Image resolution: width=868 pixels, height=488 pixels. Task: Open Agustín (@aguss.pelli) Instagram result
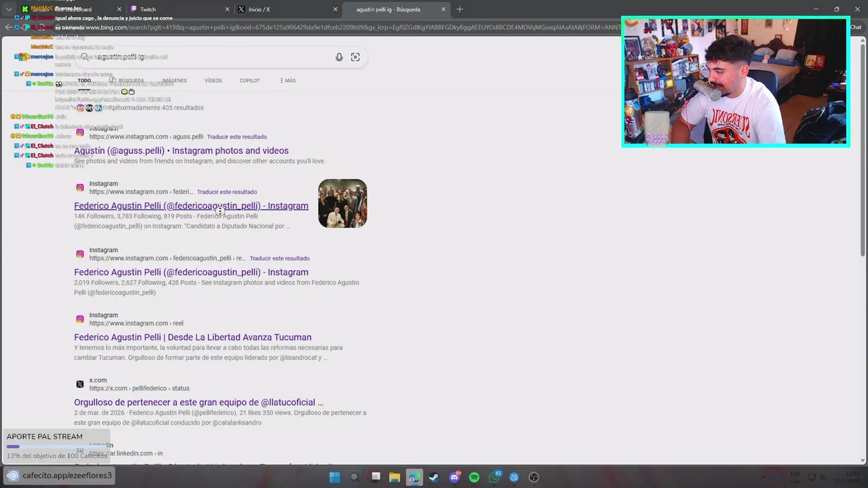coord(181,150)
